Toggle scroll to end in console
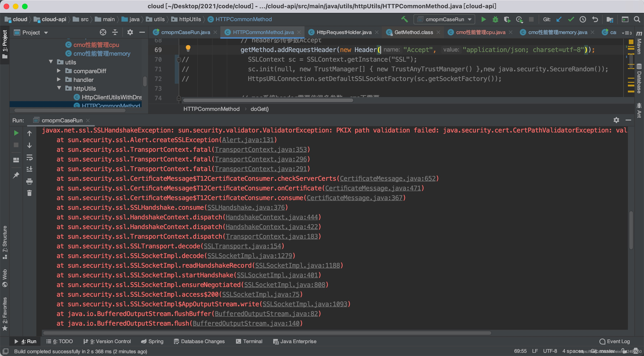Screen dimensions: 644x356 click(x=29, y=169)
